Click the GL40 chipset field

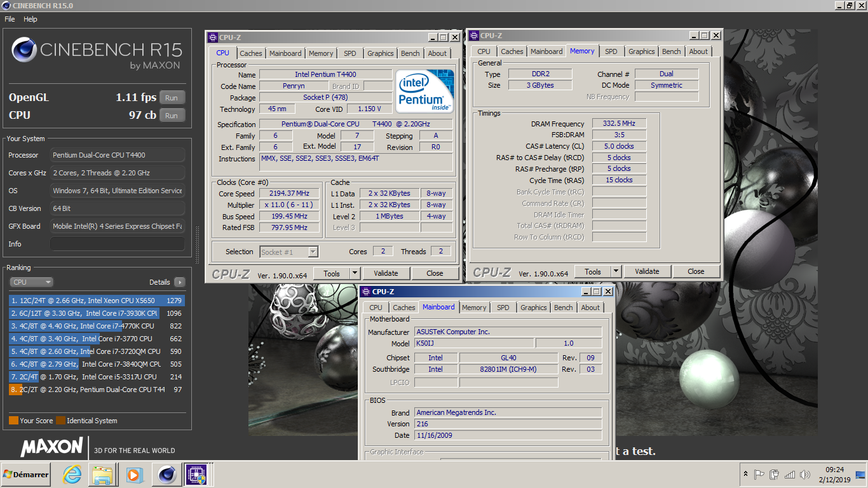(508, 358)
